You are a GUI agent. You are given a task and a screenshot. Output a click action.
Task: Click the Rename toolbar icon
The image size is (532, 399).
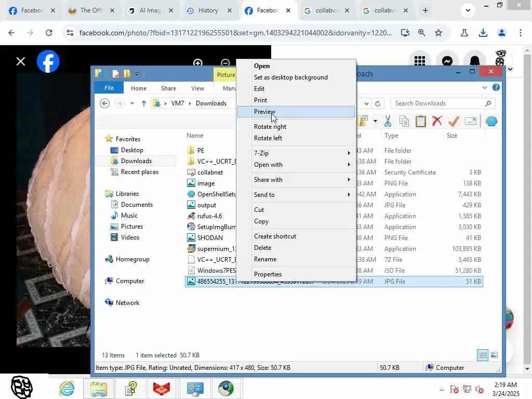pyautogui.click(x=471, y=121)
